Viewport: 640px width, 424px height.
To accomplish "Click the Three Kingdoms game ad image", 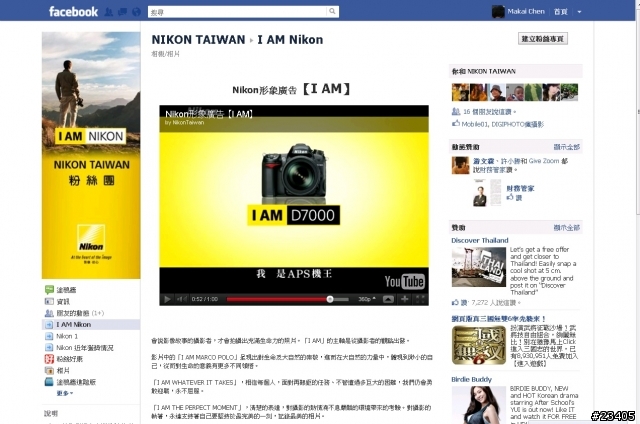I will [479, 345].
